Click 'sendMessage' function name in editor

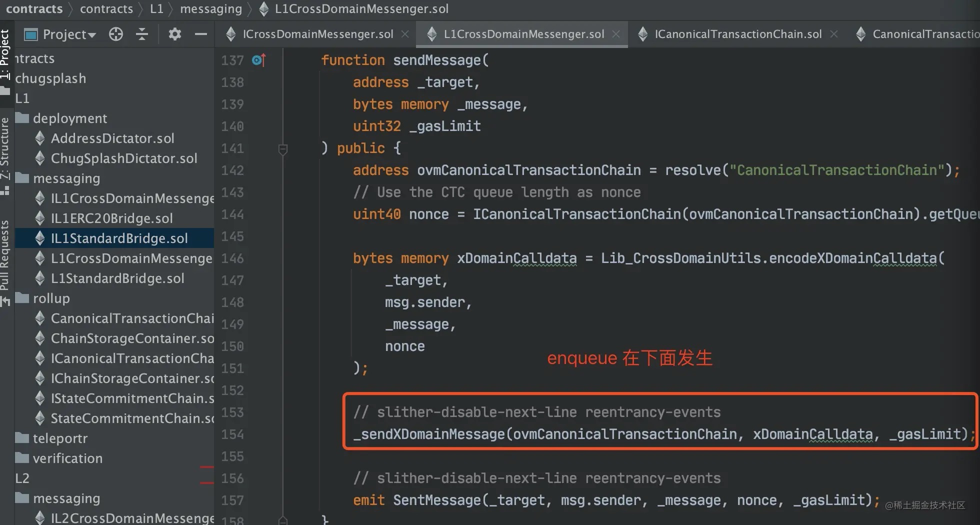coord(436,60)
